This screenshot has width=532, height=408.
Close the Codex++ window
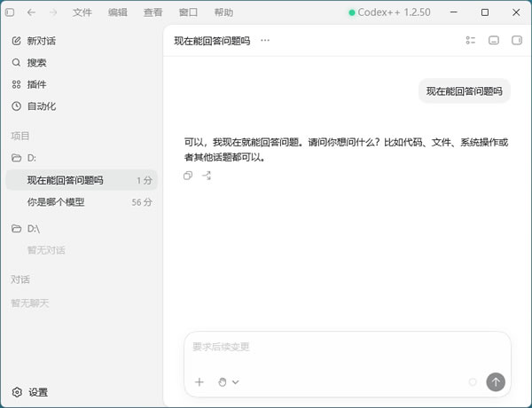[516, 12]
